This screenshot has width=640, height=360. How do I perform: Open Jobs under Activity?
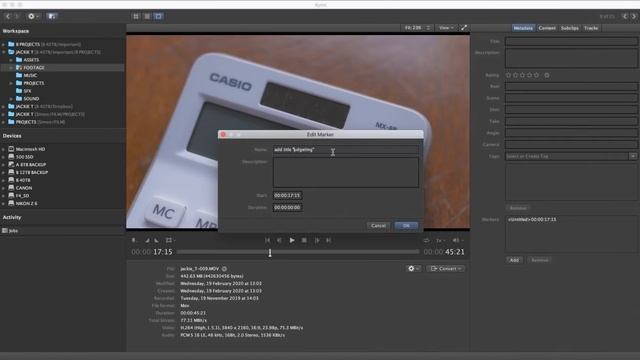pos(13,231)
